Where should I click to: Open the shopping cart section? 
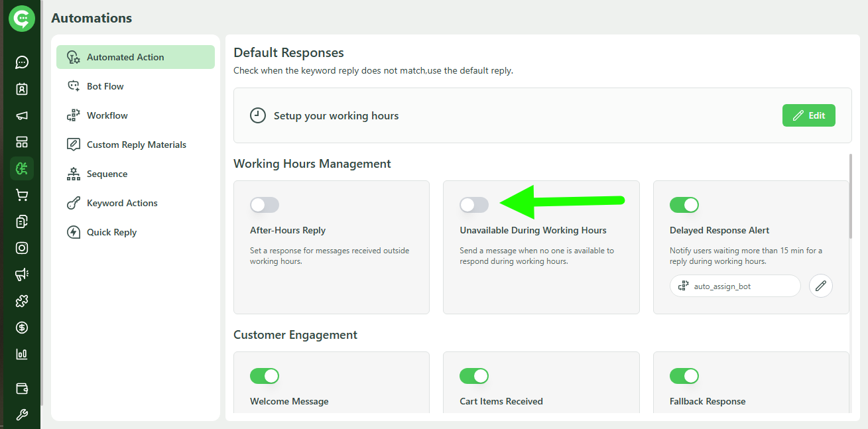21,194
